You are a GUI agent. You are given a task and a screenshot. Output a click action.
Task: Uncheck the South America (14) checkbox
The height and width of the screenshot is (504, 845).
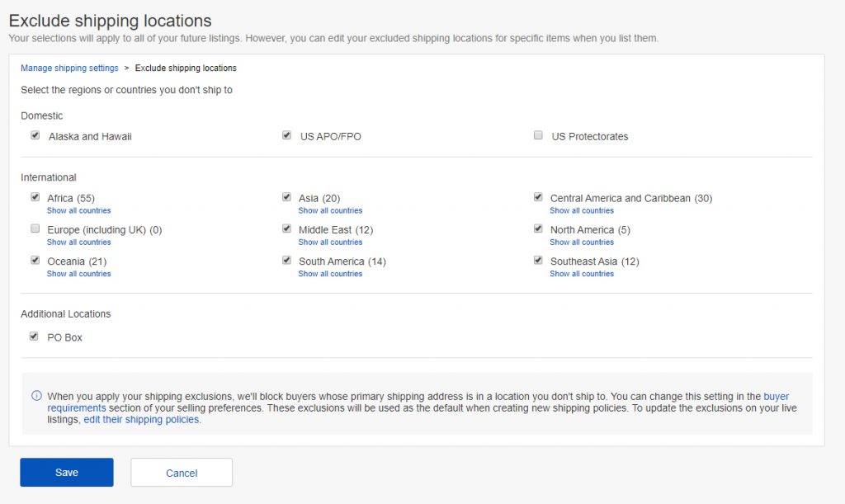(x=286, y=260)
